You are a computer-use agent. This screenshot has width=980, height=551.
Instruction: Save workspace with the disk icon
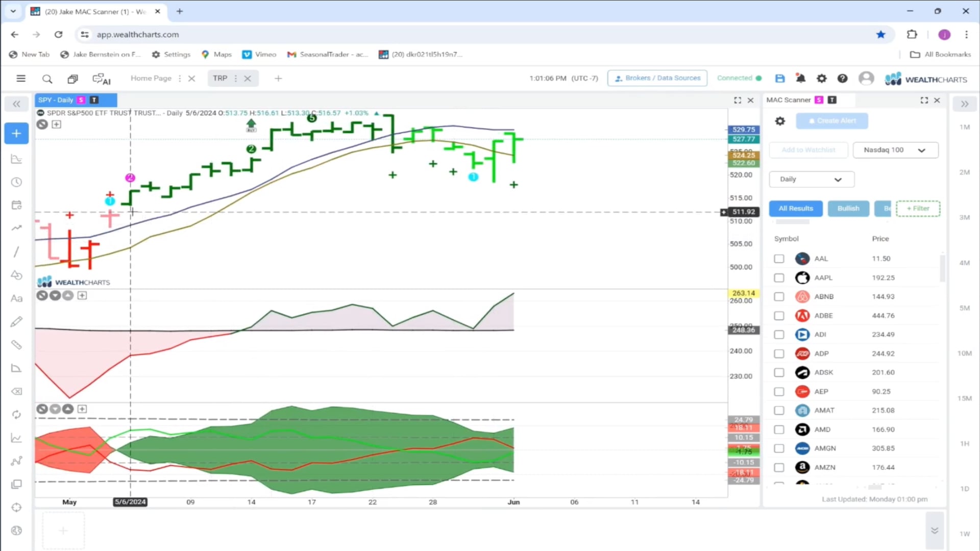(x=779, y=78)
